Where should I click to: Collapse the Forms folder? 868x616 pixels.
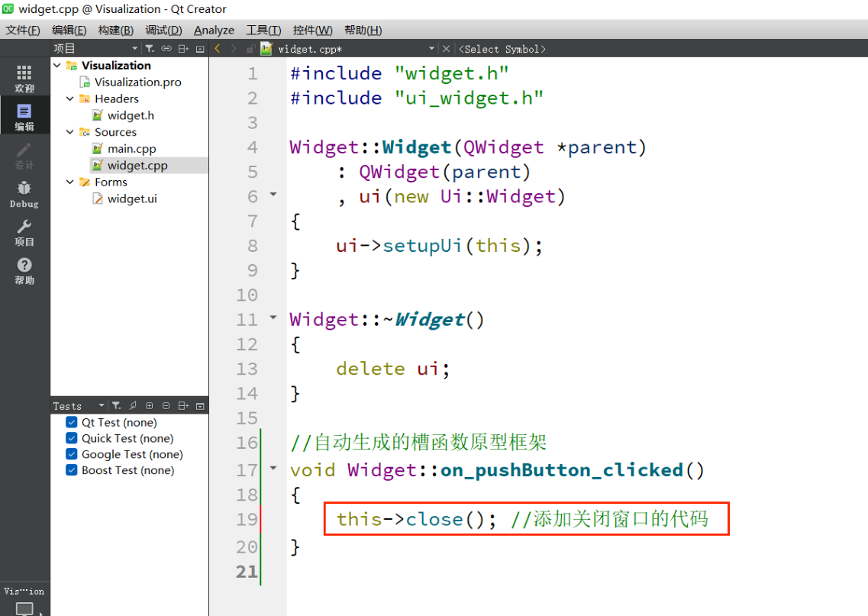(69, 182)
